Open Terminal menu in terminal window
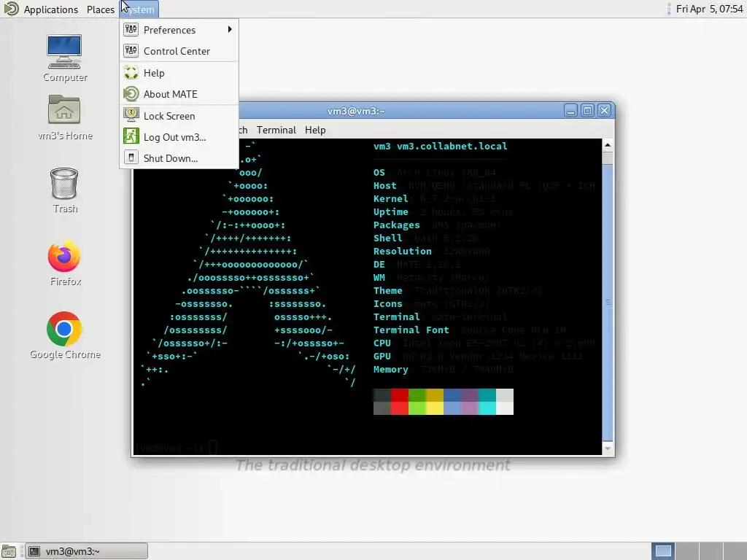The height and width of the screenshot is (560, 747). (276, 130)
